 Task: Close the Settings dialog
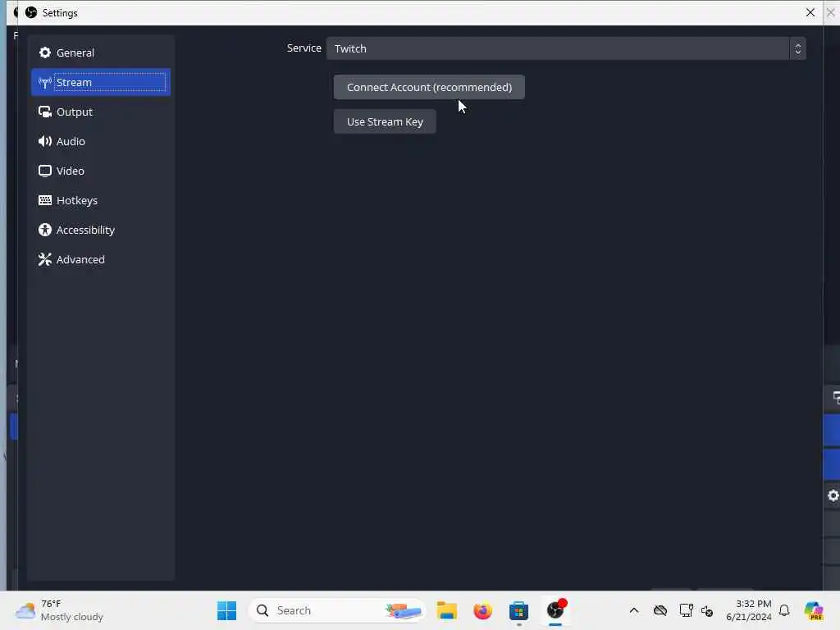[810, 12]
